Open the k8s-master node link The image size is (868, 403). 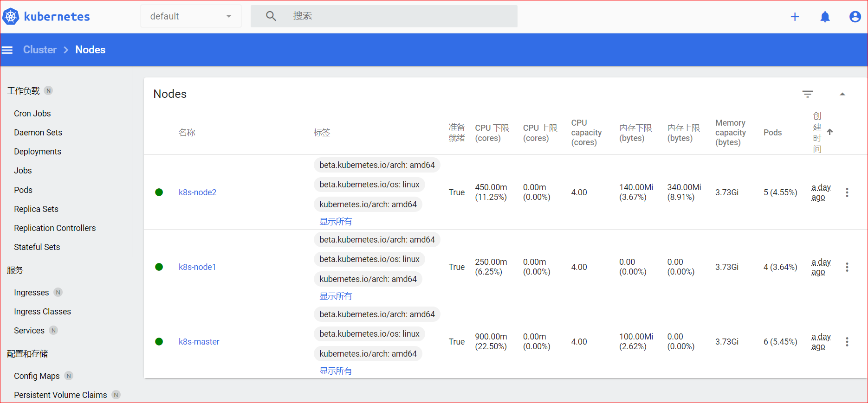[199, 342]
